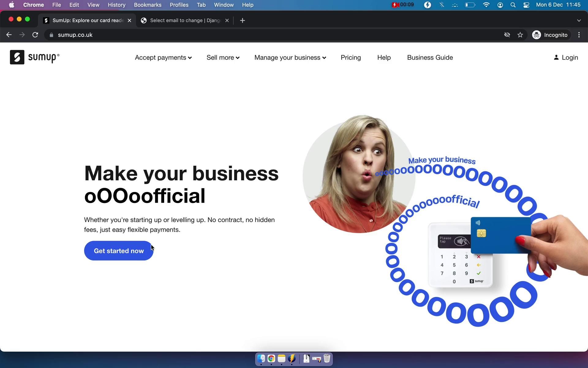Go back with browser back arrow
Screen dimensions: 588x368
9,35
